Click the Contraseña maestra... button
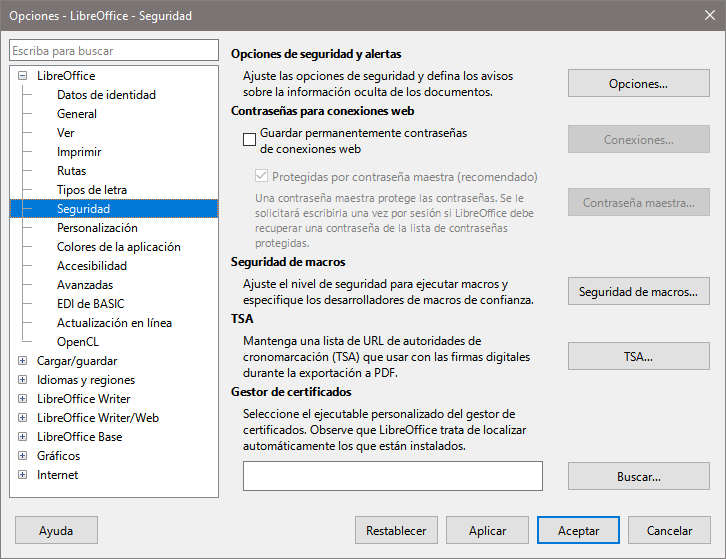 click(x=638, y=202)
